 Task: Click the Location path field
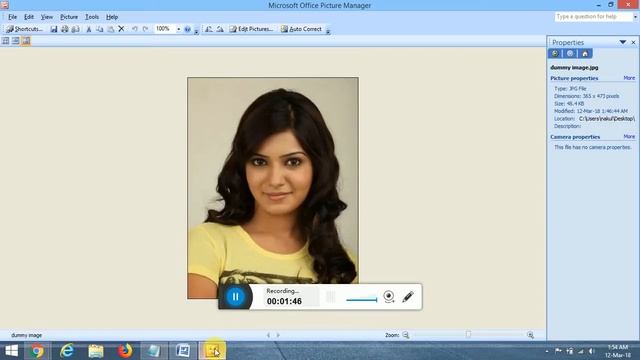click(607, 119)
